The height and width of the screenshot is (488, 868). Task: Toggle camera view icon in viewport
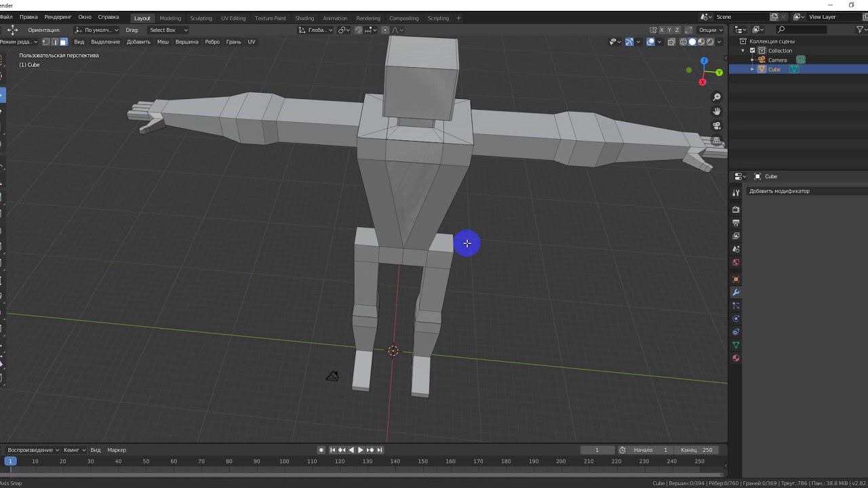pos(717,126)
